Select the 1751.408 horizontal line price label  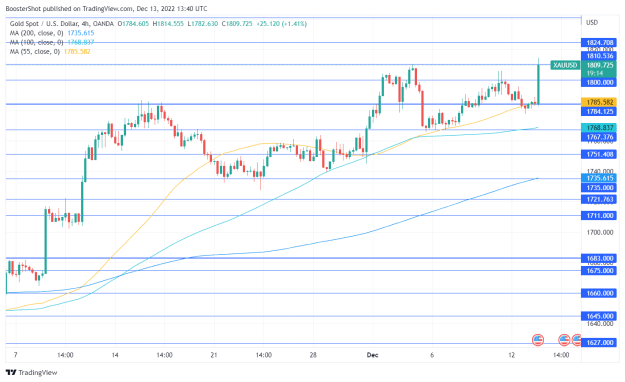click(x=599, y=154)
